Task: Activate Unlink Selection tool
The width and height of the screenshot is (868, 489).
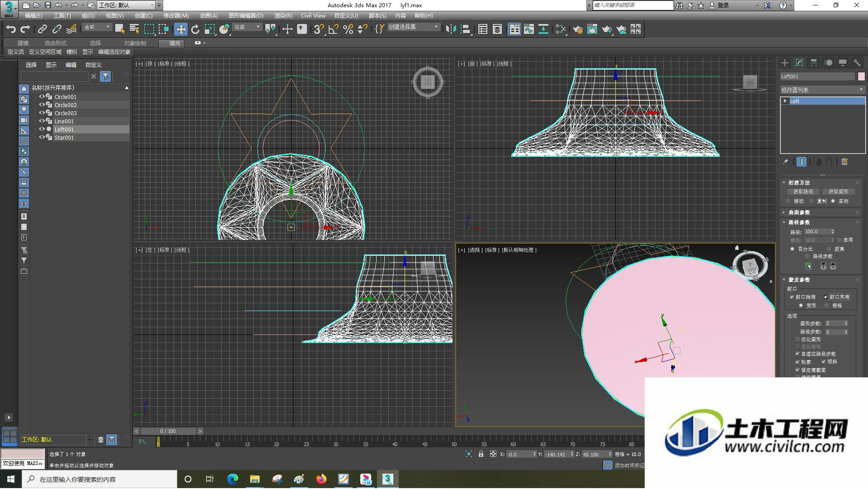Action: 57,29
